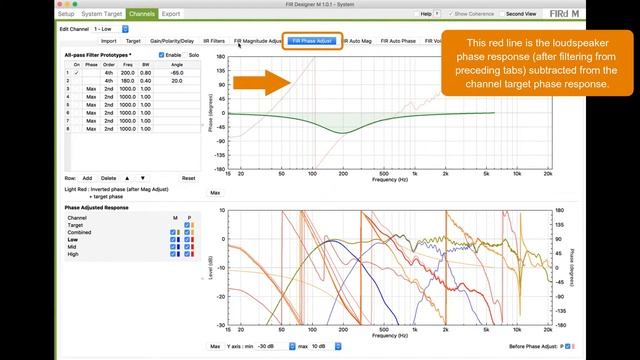Screen dimensions: 640x360
Task: Click the Delete row button
Action: [x=108, y=178]
